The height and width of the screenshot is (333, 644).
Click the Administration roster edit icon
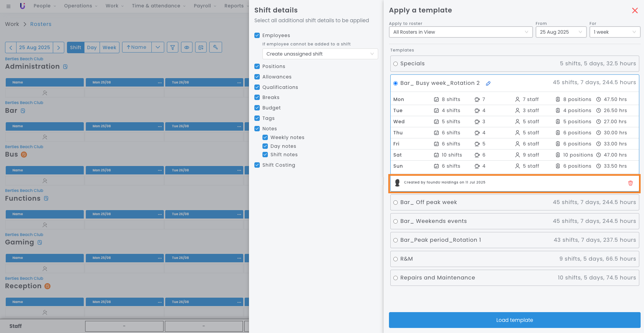click(65, 67)
